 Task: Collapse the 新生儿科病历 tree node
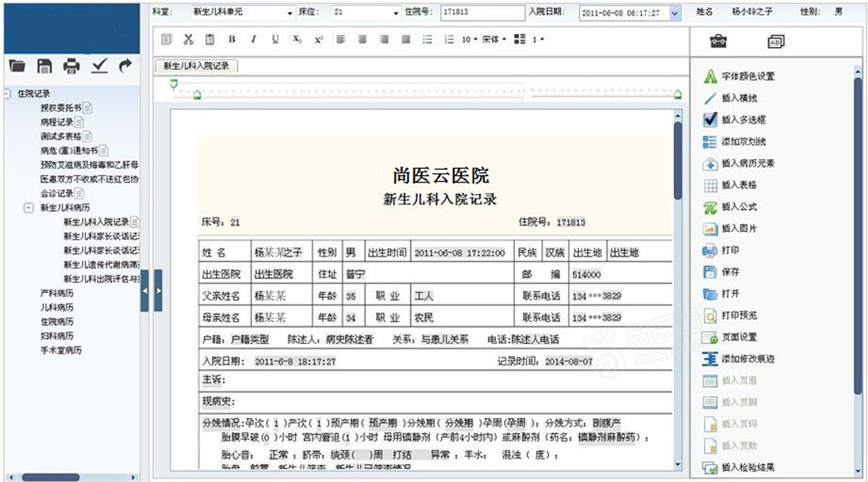[28, 208]
